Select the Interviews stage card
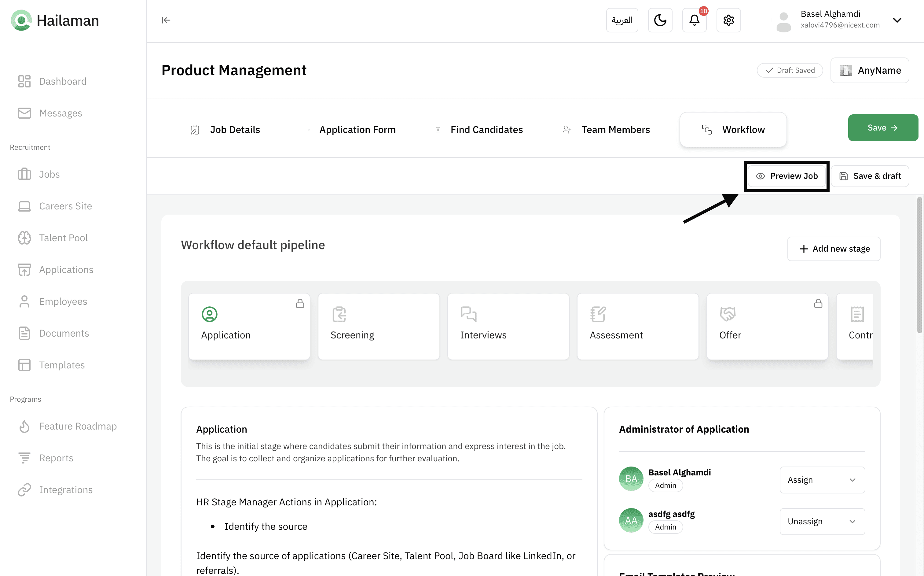 pos(508,326)
